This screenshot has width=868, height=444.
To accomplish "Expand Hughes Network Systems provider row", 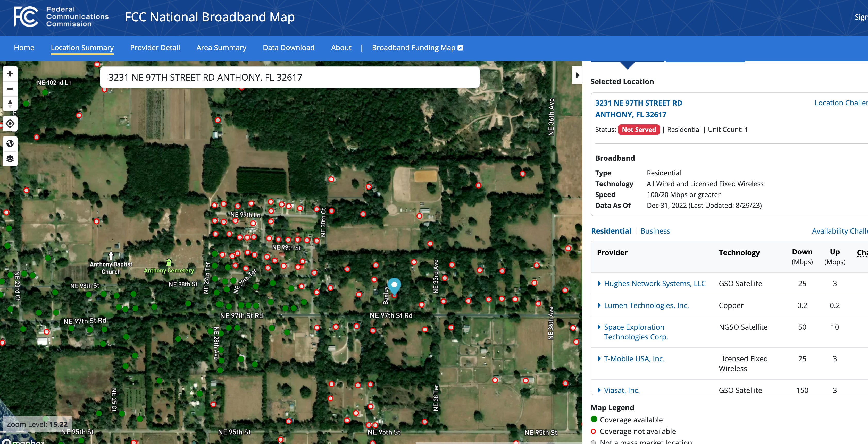I will (x=599, y=284).
